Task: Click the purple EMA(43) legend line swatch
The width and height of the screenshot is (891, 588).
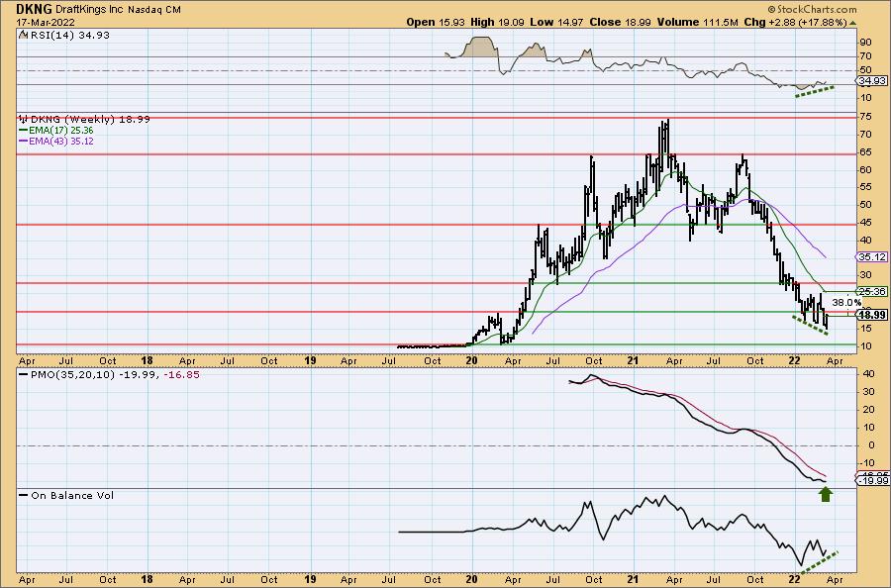Action: (23, 141)
